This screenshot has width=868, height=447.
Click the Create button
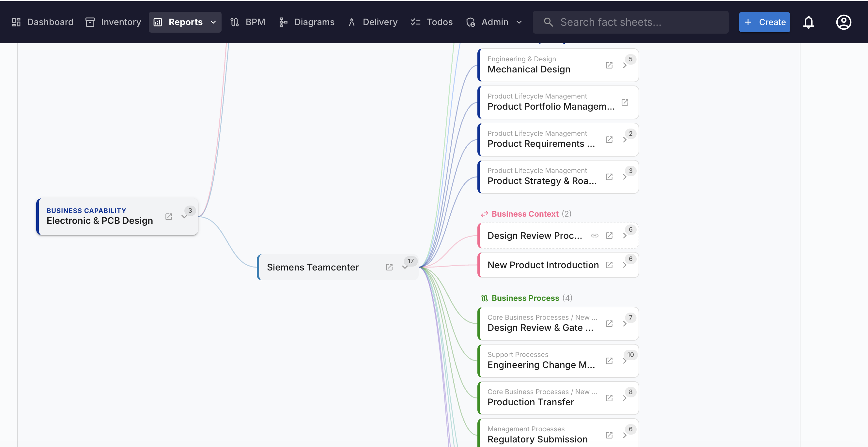tap(764, 22)
